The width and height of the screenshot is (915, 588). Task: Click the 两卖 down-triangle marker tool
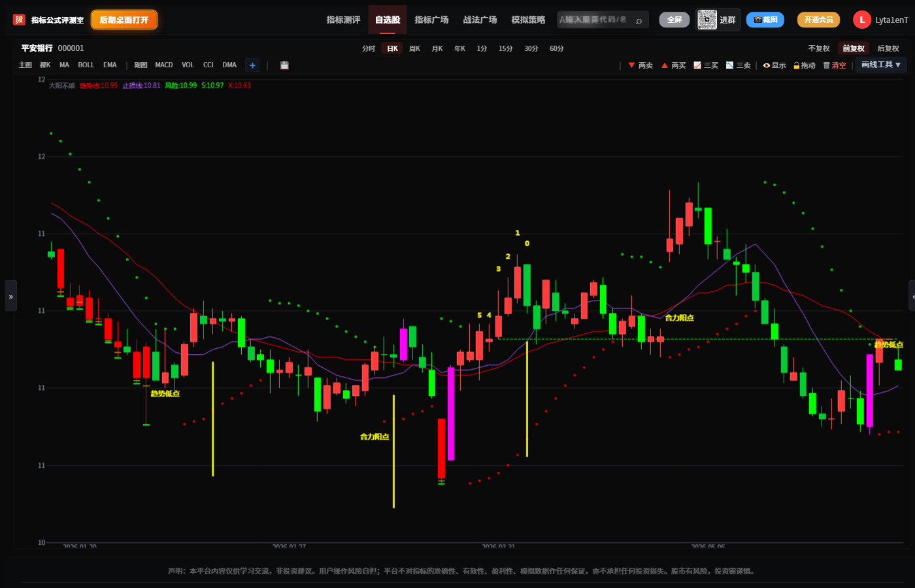pyautogui.click(x=640, y=65)
